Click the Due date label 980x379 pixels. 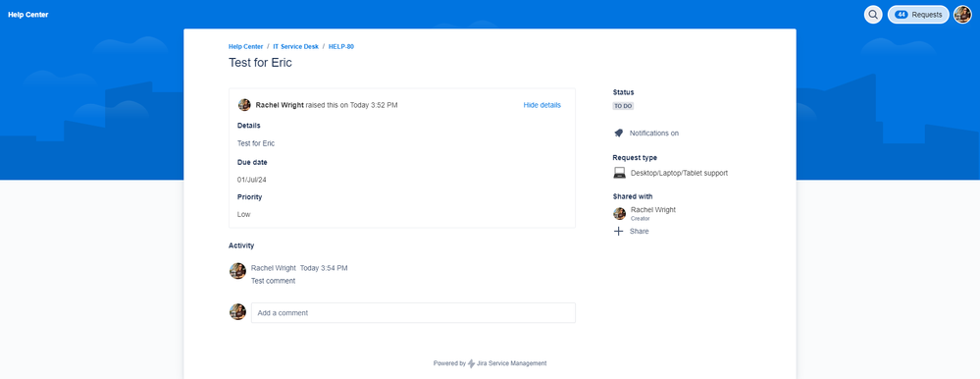(252, 162)
